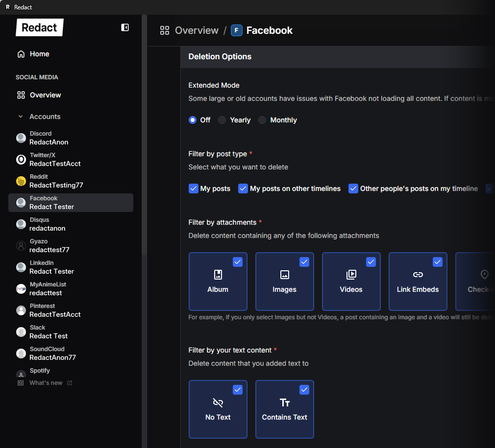The height and width of the screenshot is (448, 495).
Task: Toggle No Text filter card
Action: 218,409
